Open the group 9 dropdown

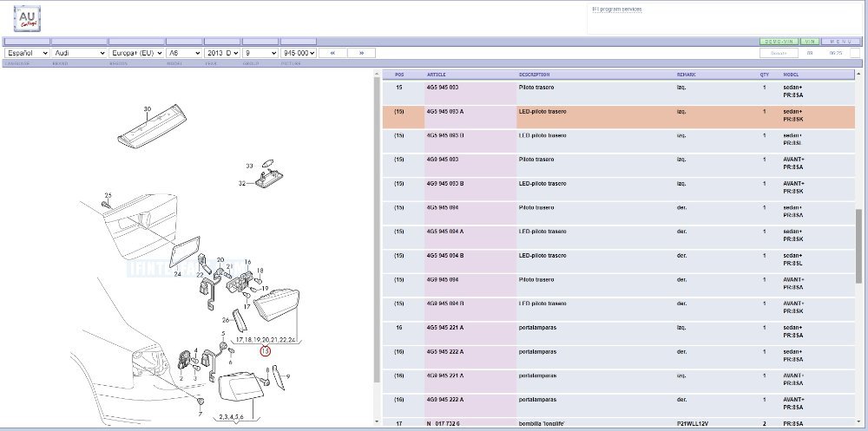[x=260, y=53]
